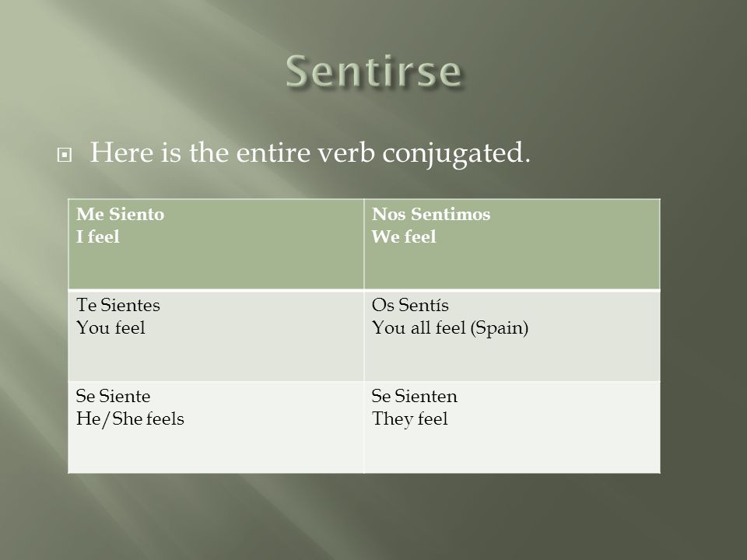
Task: Click the 'Me Siento' table cell
Action: click(216, 243)
